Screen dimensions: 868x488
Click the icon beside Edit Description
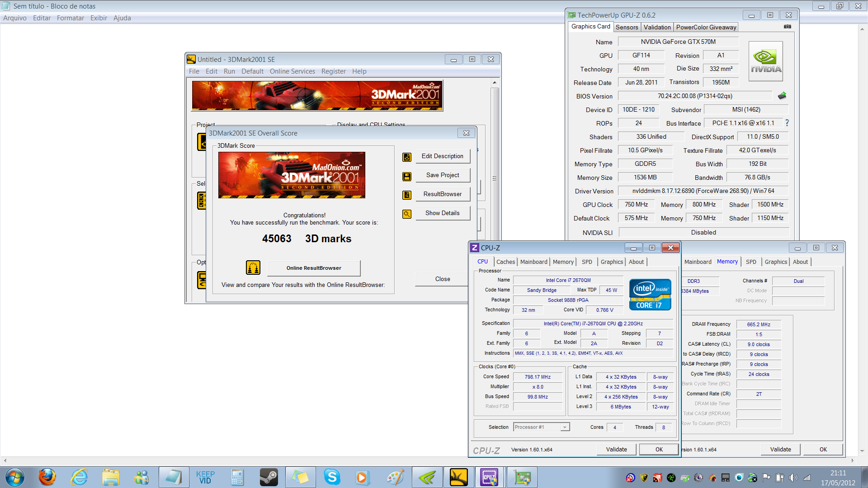click(407, 157)
